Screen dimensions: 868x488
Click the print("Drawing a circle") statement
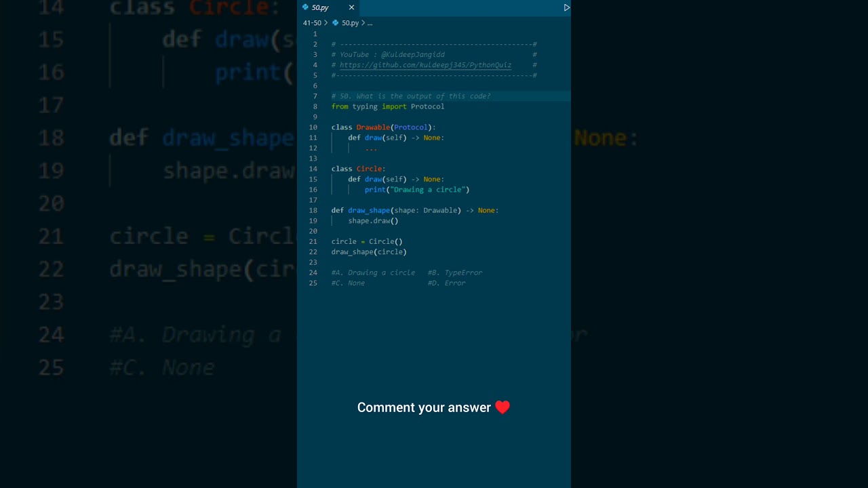417,190
